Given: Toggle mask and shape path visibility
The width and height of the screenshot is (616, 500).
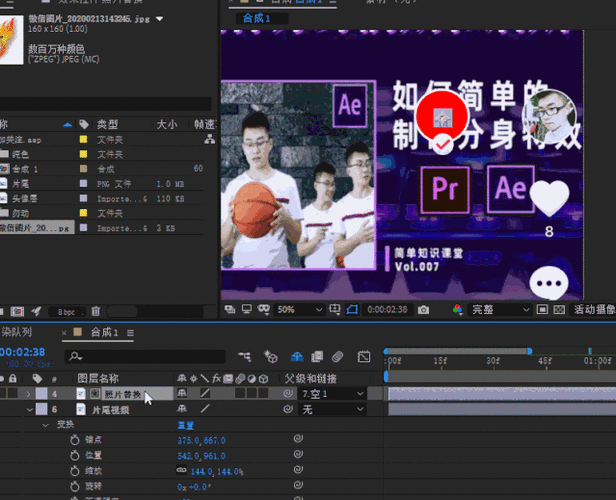Looking at the screenshot, I should tap(352, 310).
